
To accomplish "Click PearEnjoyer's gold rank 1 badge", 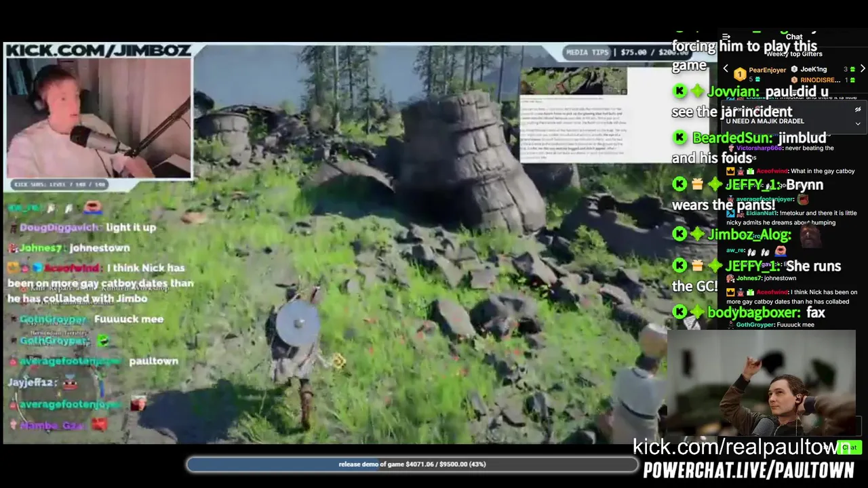I will click(x=740, y=74).
